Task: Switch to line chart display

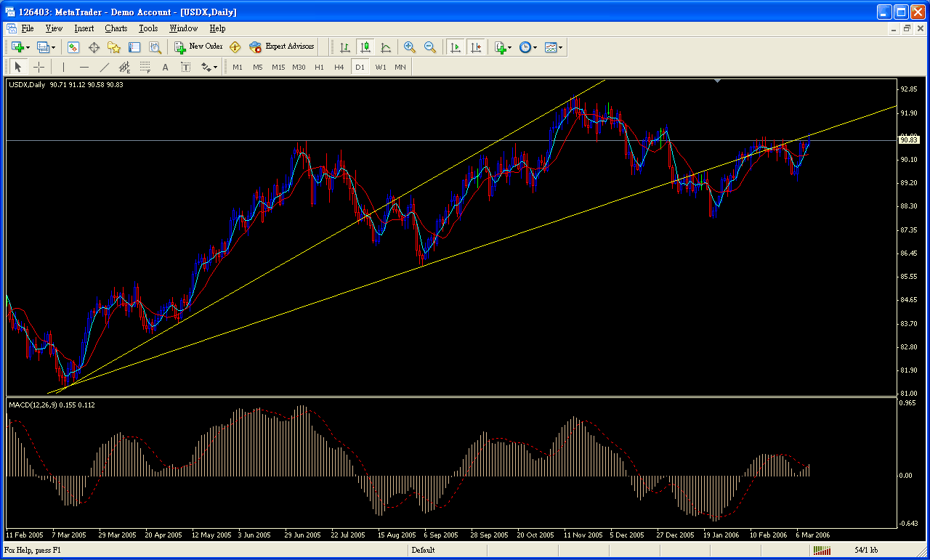Action: coord(386,47)
